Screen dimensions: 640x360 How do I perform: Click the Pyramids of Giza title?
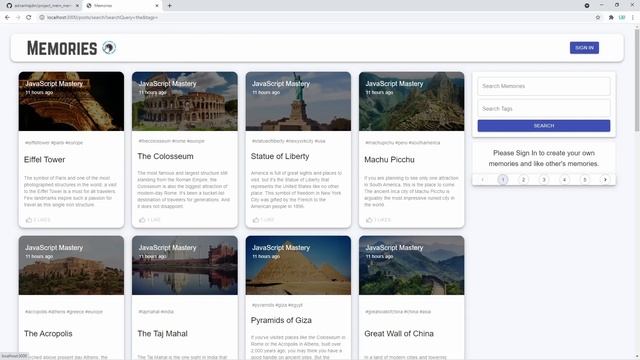click(281, 320)
